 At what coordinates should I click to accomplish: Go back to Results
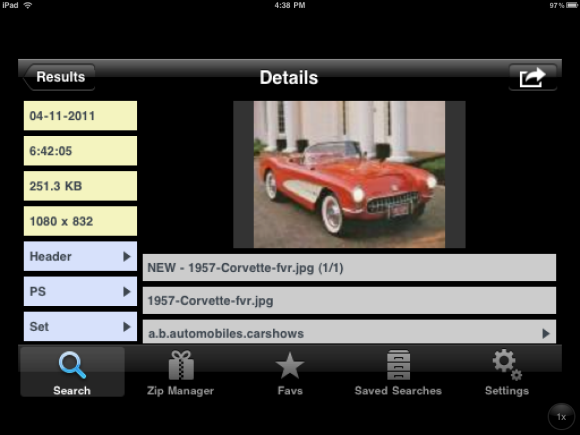click(60, 77)
